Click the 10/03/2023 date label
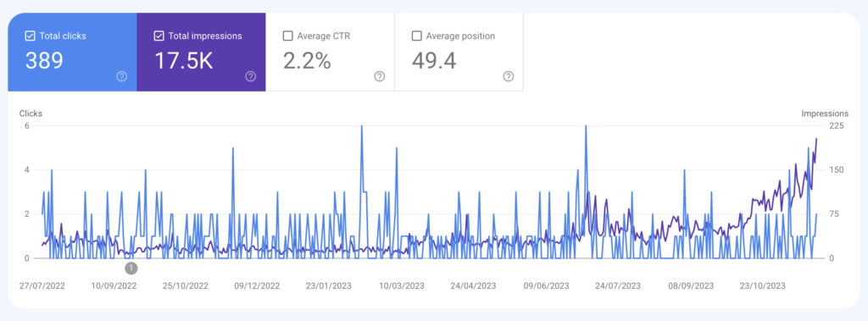 (x=401, y=286)
